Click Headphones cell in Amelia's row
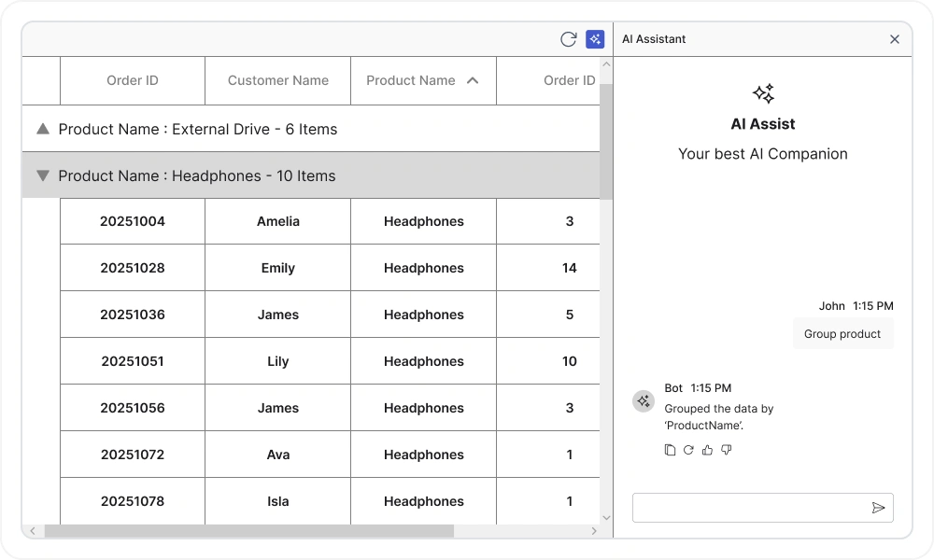Viewport: 934px width, 560px height. (x=423, y=221)
